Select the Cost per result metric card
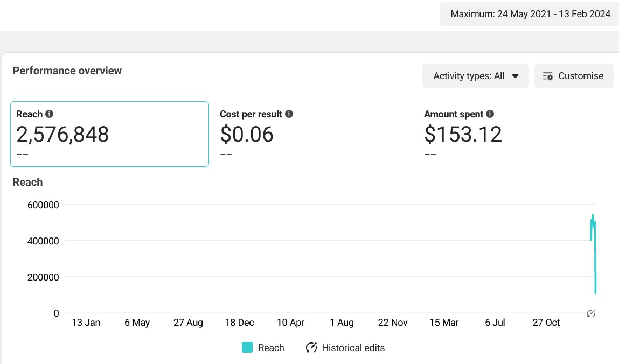This screenshot has height=364, width=619. (x=312, y=134)
